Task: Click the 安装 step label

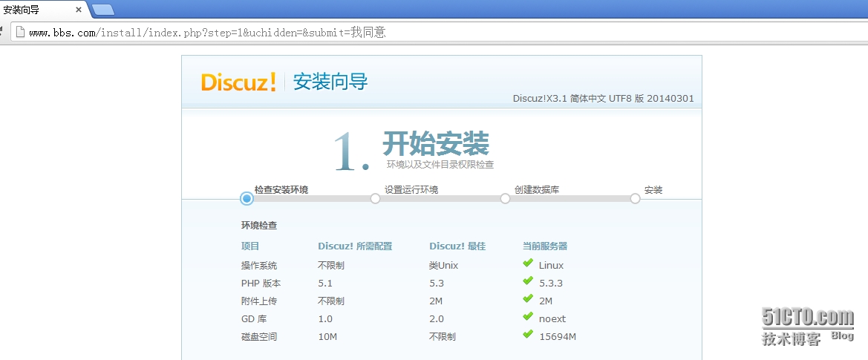Action: tap(653, 190)
